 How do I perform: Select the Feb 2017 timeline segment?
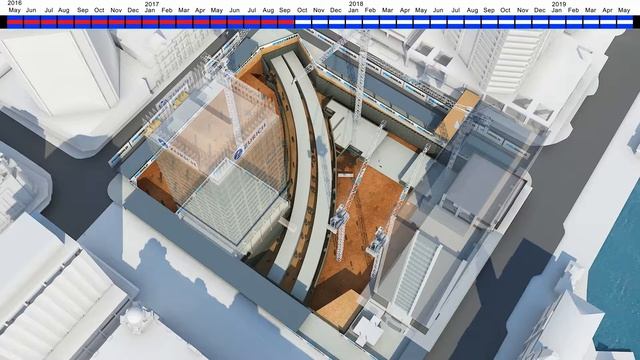click(x=167, y=22)
